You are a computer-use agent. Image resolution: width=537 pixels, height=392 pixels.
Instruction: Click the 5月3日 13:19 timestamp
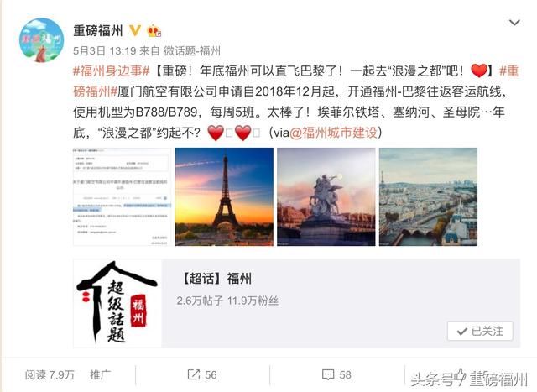pyautogui.click(x=104, y=51)
